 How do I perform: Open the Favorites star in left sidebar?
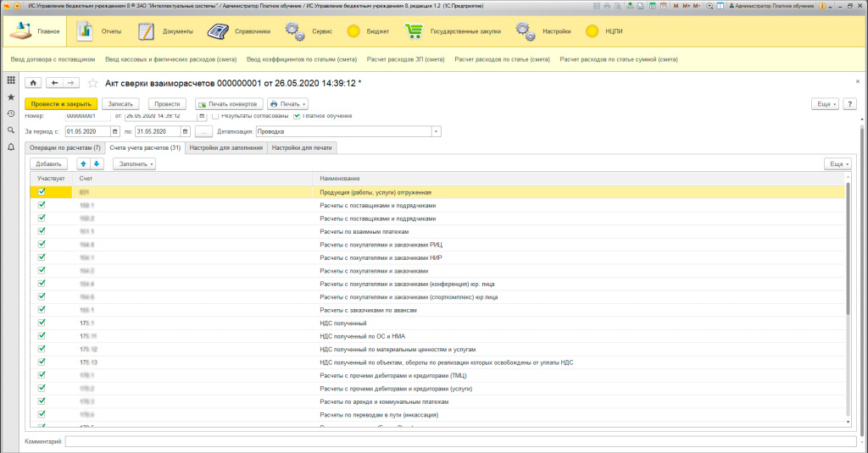(11, 97)
